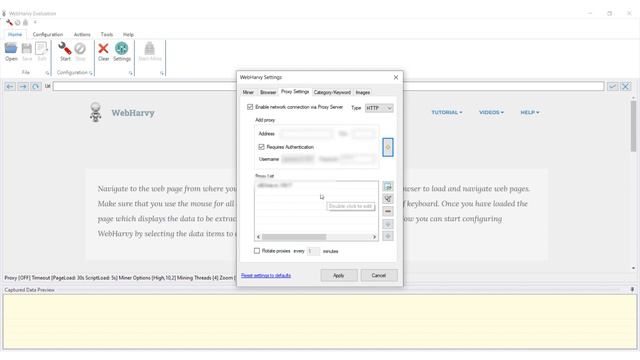The image size is (640, 360).
Task: Click the main URL address bar
Action: [328, 87]
